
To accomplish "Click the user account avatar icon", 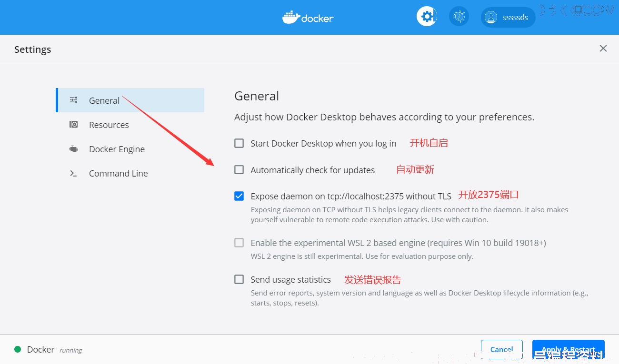I will pos(490,17).
